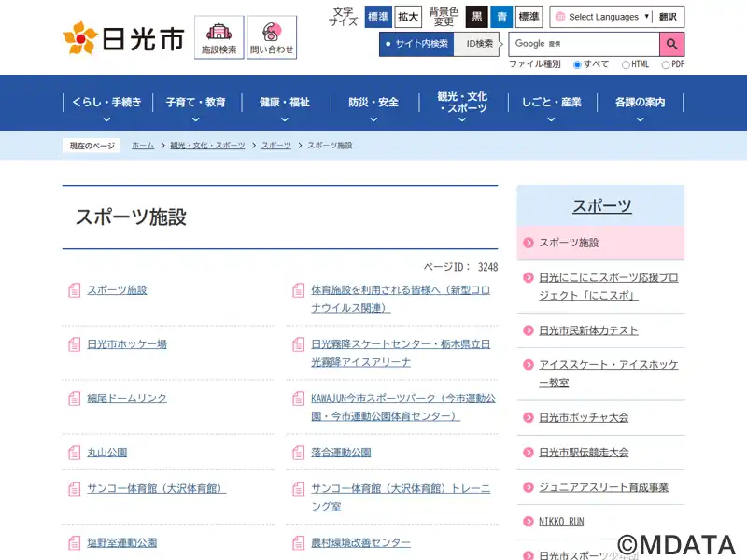Switch to the ID検索 tab
Viewport: 747px width, 560px height.
pyautogui.click(x=480, y=44)
